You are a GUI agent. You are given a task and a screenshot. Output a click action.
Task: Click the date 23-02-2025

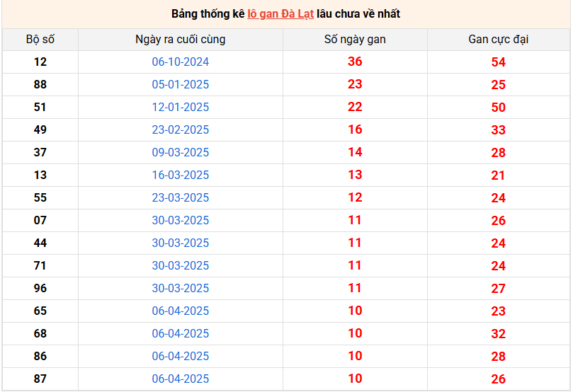coord(181,130)
